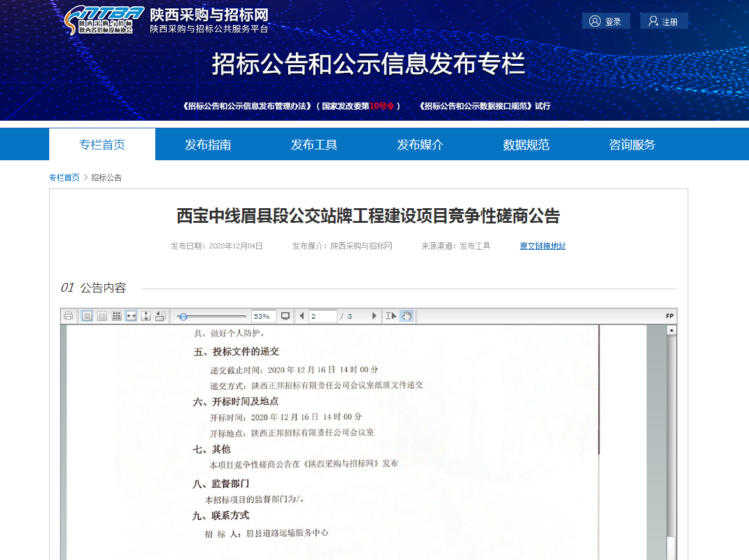The image size is (749, 560).
Task: Switch to two-page view mode
Action: [x=102, y=316]
